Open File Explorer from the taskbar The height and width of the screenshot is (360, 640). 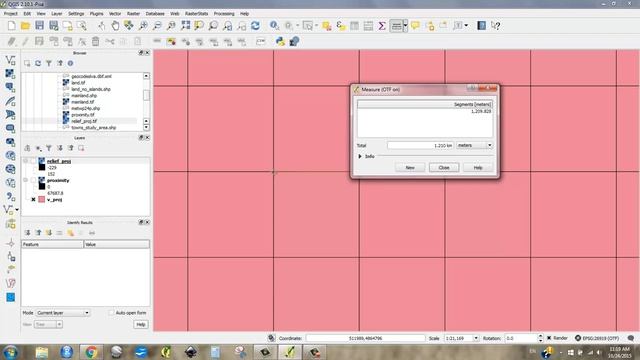pyautogui.click(x=42, y=352)
